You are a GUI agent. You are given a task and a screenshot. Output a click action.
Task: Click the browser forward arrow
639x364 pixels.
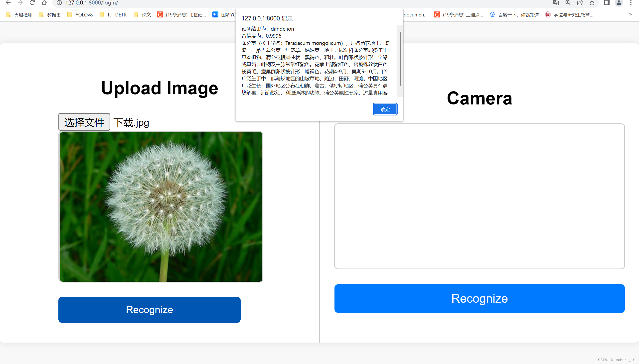click(x=20, y=3)
